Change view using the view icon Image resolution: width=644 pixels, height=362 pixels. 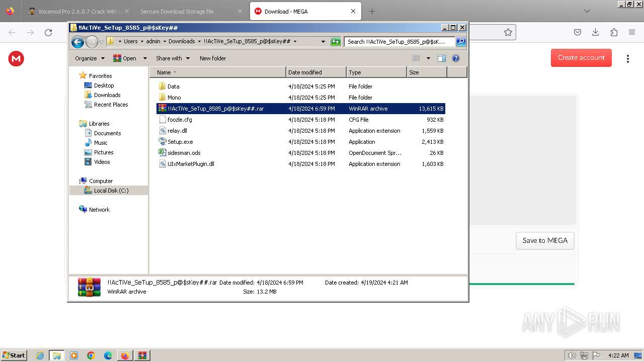tap(416, 58)
